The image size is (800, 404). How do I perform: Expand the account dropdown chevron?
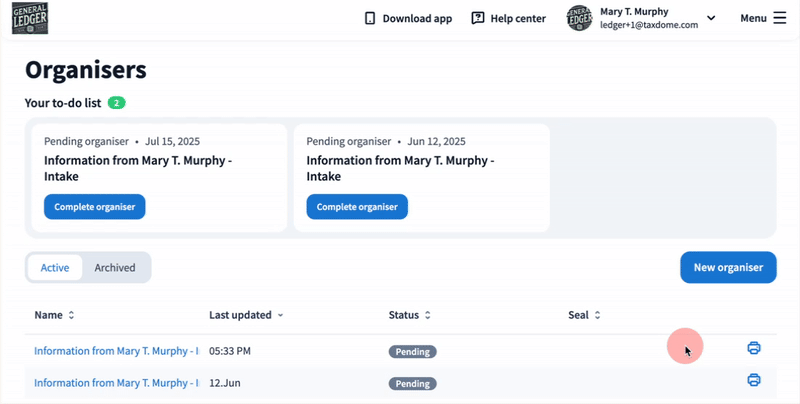(711, 18)
